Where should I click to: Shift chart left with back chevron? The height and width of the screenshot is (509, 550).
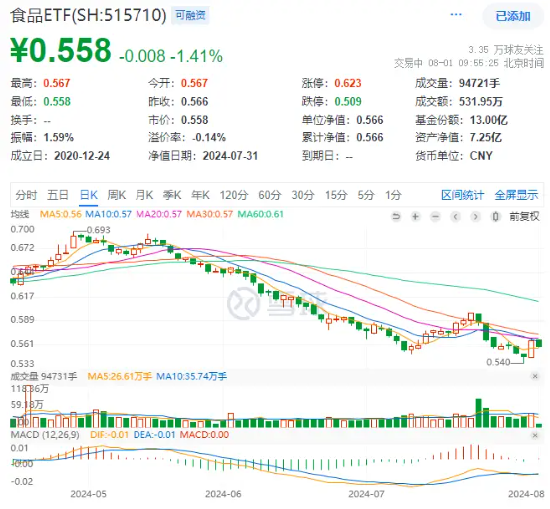click(x=455, y=216)
